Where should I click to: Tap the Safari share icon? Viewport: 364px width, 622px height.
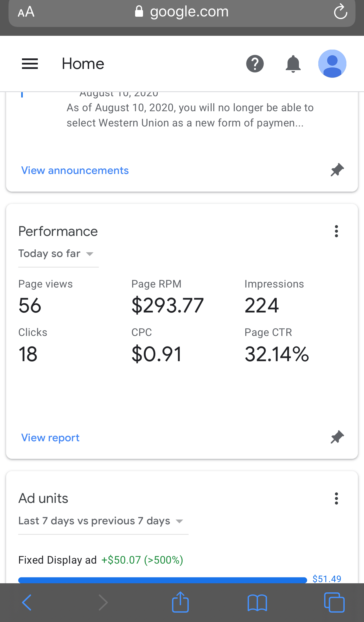(180, 602)
